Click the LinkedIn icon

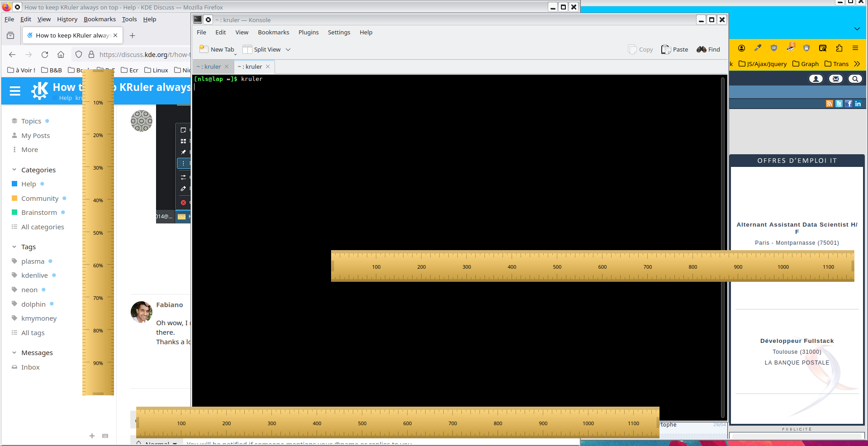coord(858,104)
